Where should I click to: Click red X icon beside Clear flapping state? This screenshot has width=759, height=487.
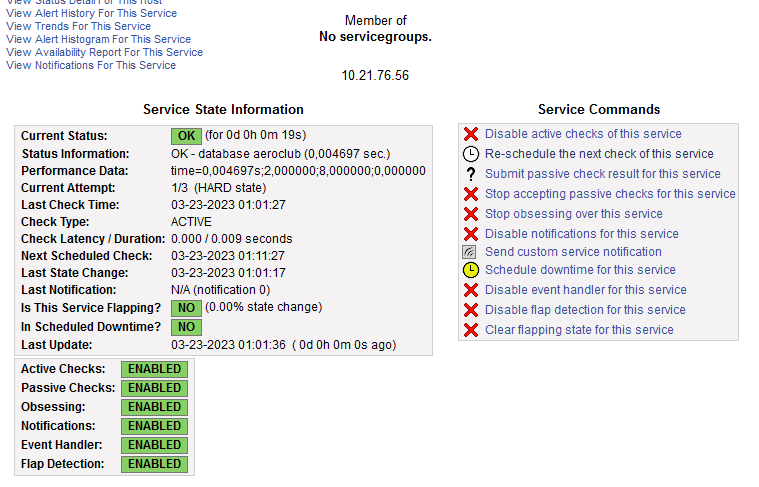pos(470,330)
